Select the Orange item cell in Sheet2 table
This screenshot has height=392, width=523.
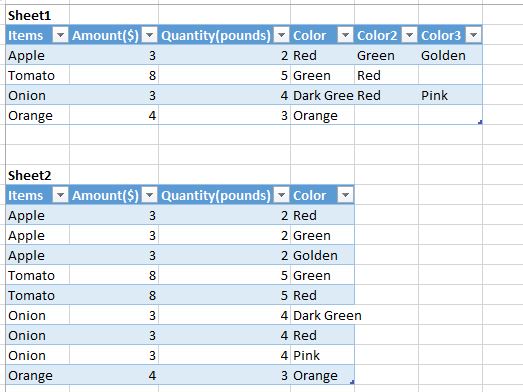click(x=37, y=375)
